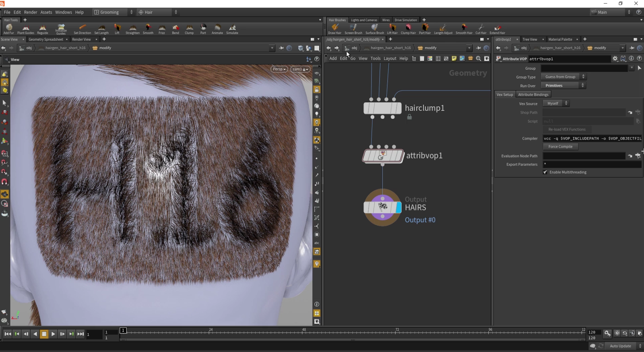Select the Frizz hair tool
Screen dimensions: 644x352
click(x=162, y=29)
